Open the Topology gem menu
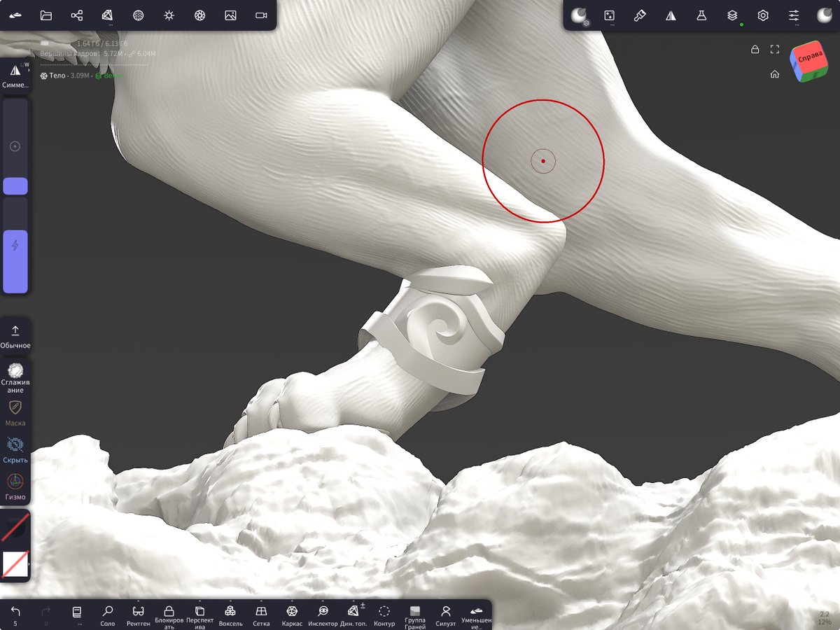840x630 pixels. tap(107, 15)
